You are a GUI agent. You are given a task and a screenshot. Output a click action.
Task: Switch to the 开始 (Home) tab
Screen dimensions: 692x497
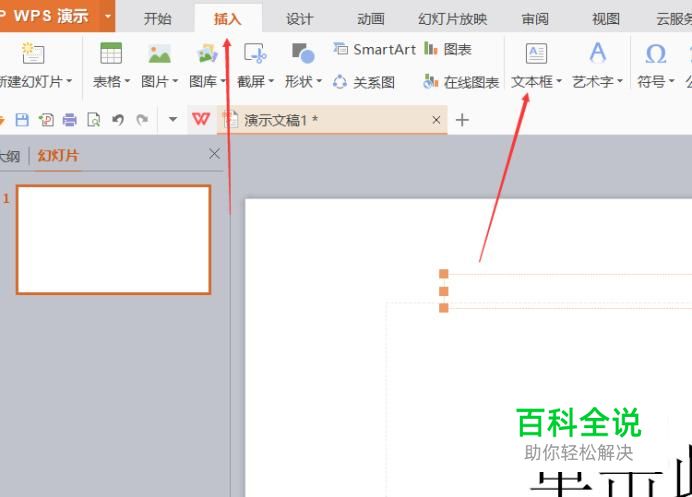[157, 19]
